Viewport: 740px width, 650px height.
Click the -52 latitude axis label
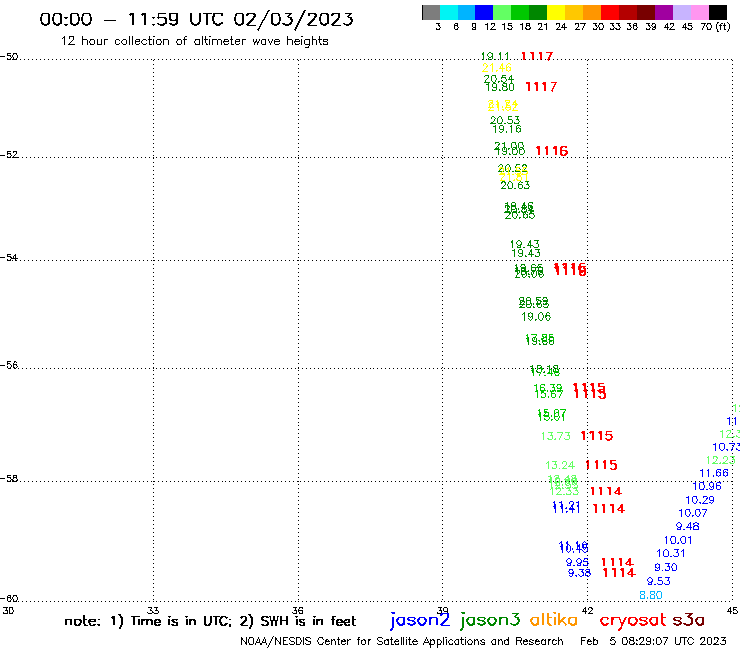[9, 155]
